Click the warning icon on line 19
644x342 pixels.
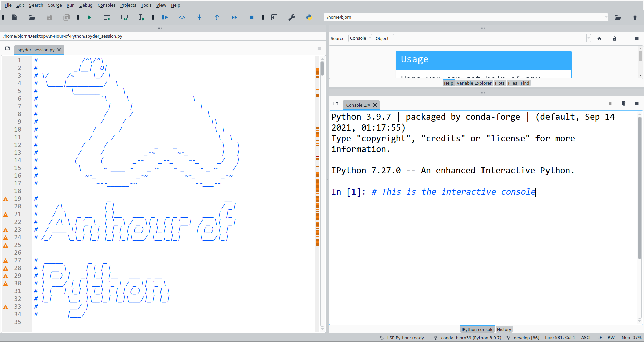coord(6,199)
